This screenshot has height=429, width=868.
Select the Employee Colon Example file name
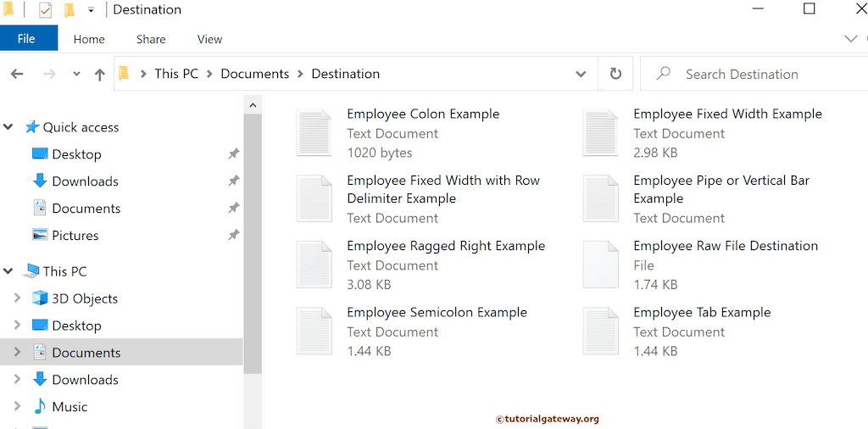(x=423, y=114)
